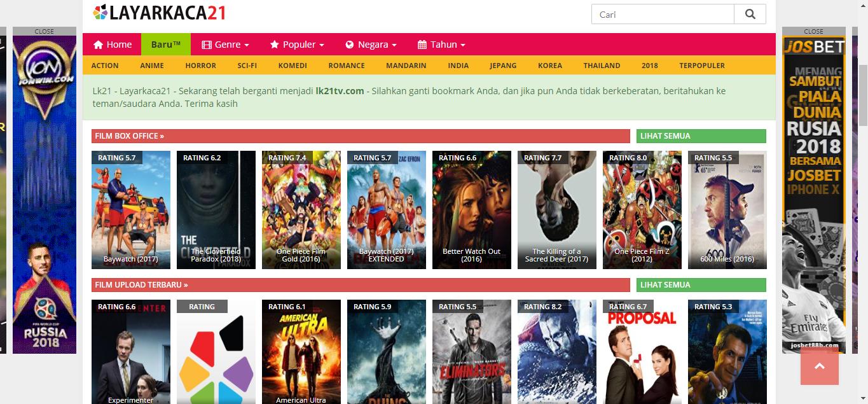The image size is (868, 404).
Task: Select the HORROR category link
Action: click(x=201, y=66)
